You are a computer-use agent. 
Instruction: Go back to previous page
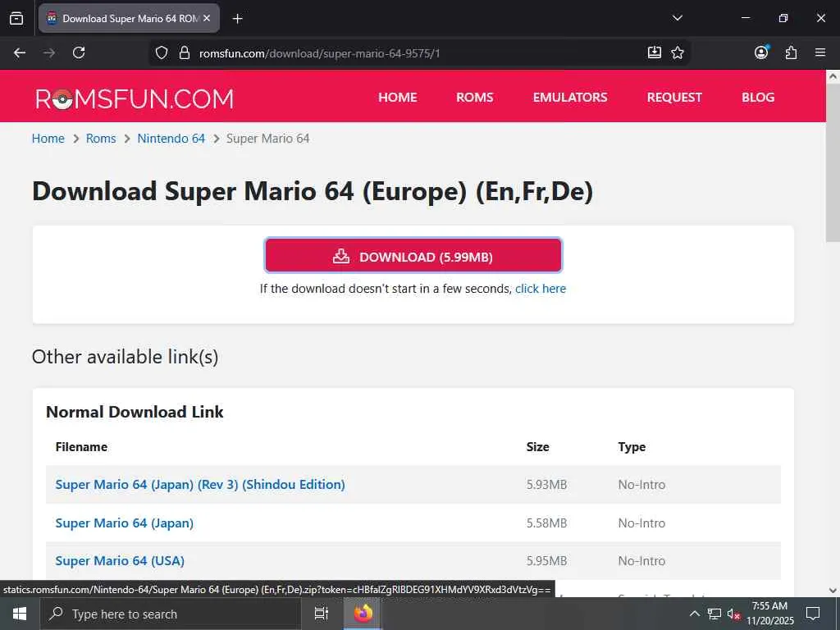20,52
